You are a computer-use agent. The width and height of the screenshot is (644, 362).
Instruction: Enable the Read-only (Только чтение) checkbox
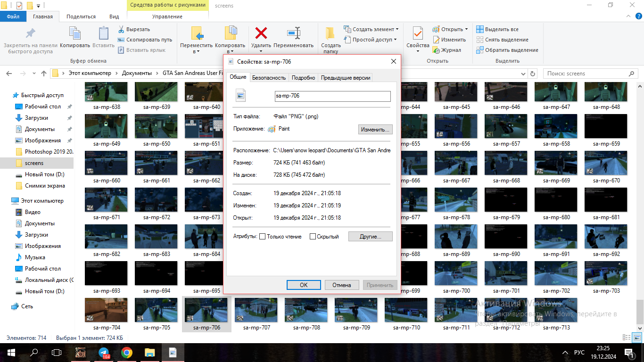[263, 237]
